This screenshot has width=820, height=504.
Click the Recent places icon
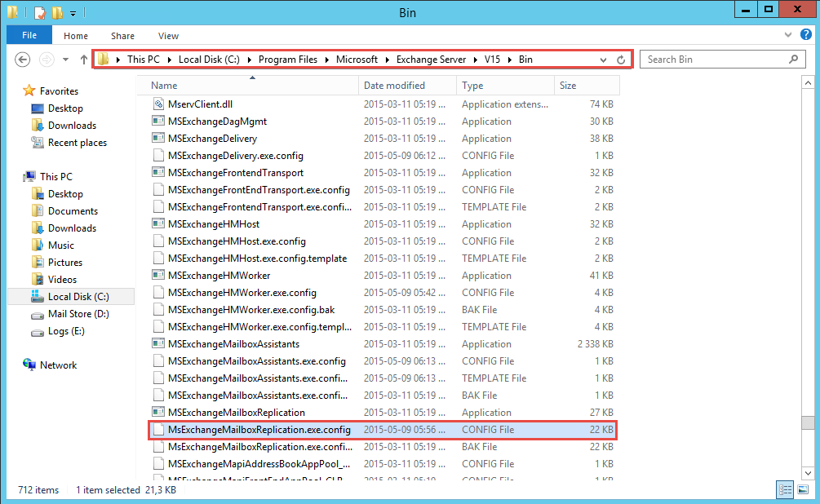pyautogui.click(x=38, y=143)
